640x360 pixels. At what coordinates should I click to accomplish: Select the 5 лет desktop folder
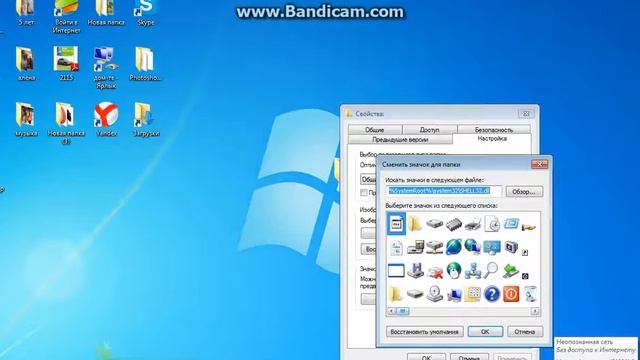click(x=26, y=13)
